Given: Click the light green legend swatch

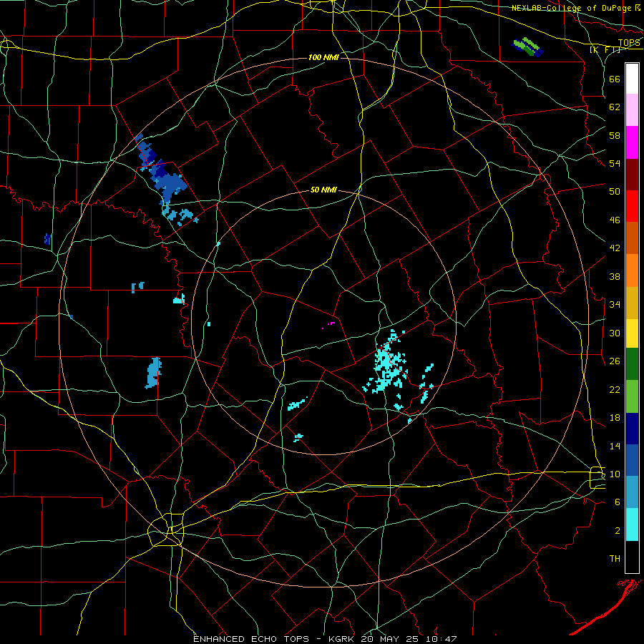Looking at the screenshot, I should [x=632, y=396].
